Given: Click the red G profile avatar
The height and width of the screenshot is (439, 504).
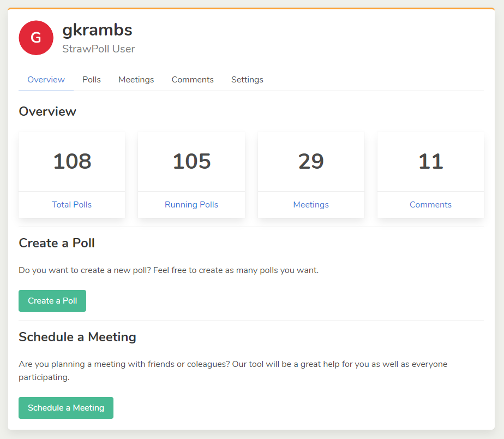Looking at the screenshot, I should click(36, 38).
